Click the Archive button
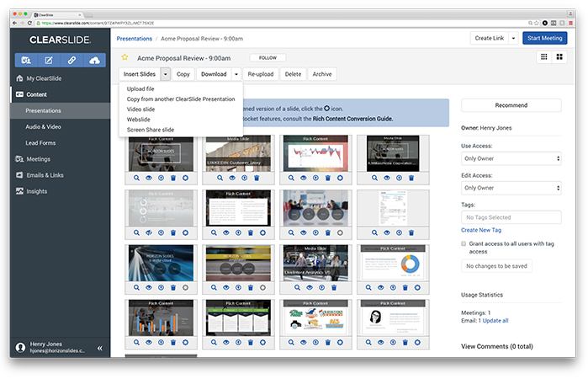The height and width of the screenshot is (379, 588). [x=322, y=74]
